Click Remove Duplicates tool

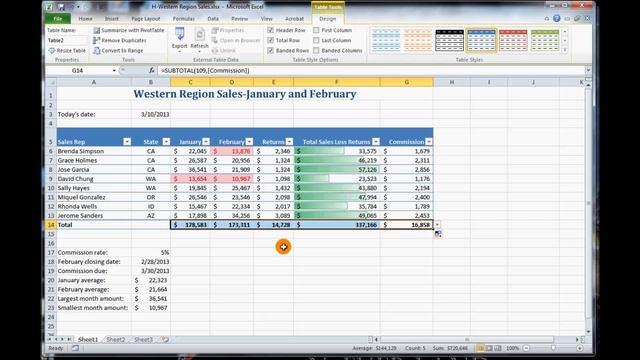coord(120,40)
